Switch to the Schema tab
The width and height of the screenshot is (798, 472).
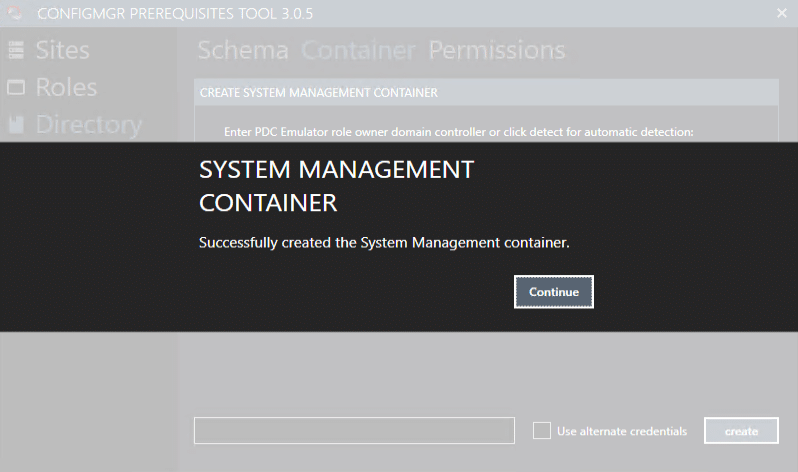pos(242,50)
